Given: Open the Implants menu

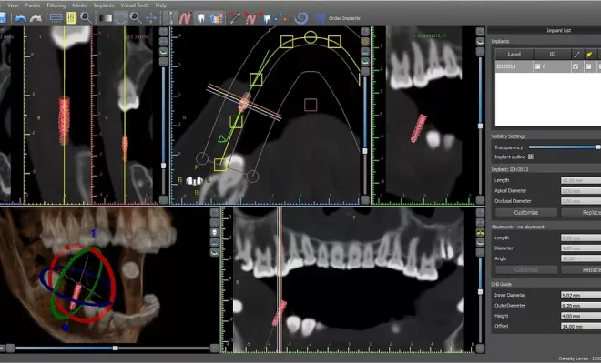Looking at the screenshot, I should (104, 5).
